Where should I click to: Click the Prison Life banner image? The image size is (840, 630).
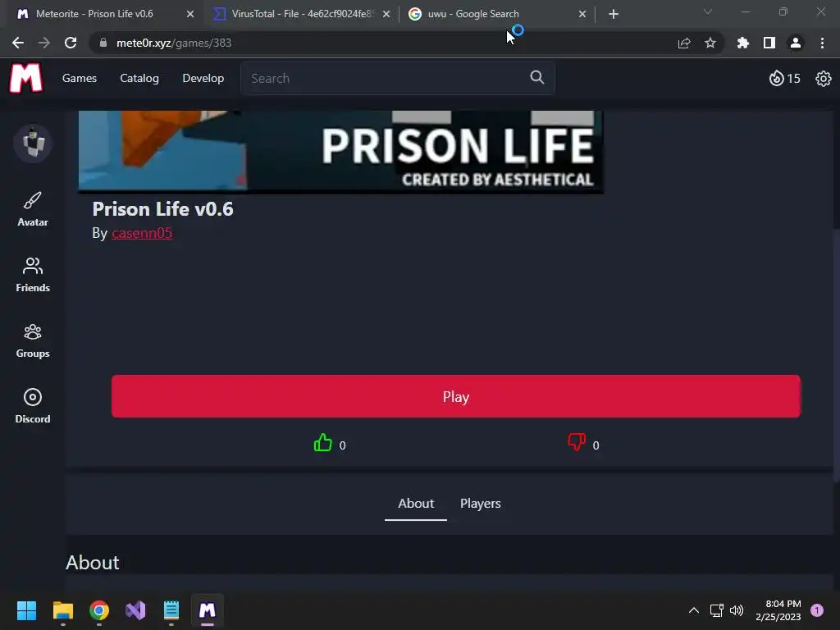(340, 151)
